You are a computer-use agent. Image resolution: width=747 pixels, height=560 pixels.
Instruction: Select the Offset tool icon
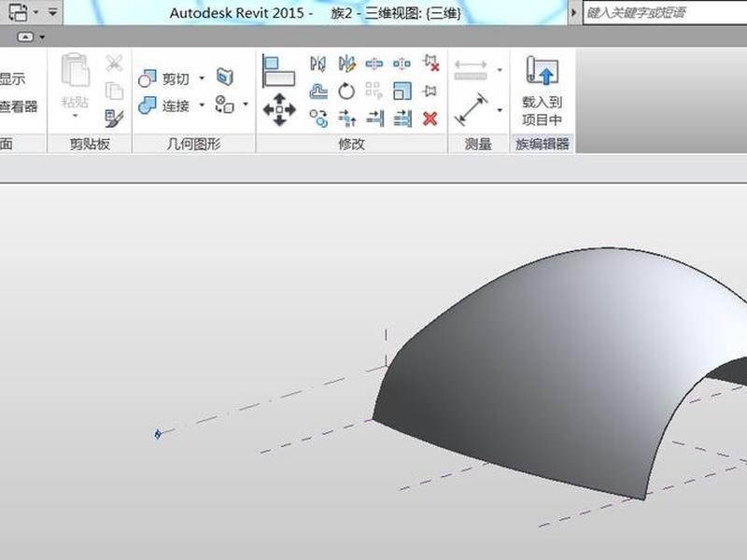point(318,91)
